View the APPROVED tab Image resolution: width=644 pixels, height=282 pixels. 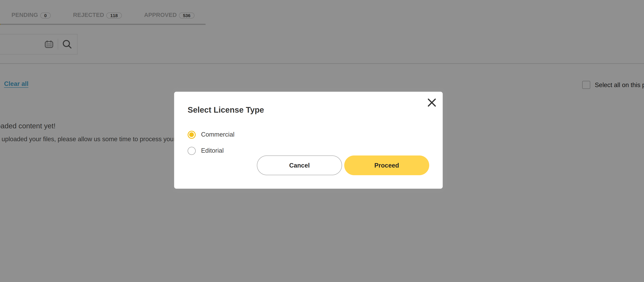point(160,15)
